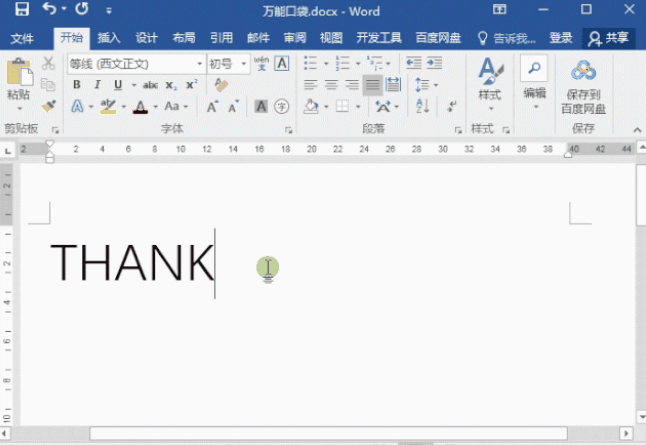Save the document with the floppy icon
Screen dimensions: 646x445
[22, 9]
